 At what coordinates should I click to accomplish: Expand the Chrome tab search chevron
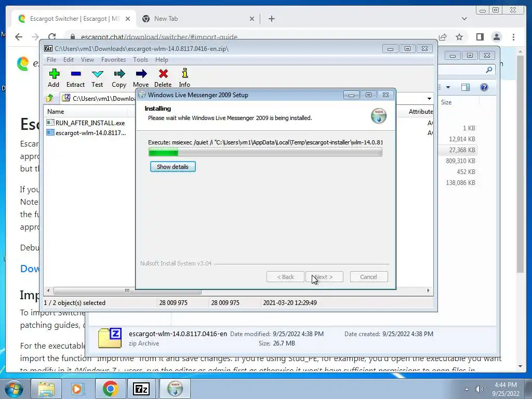point(464,19)
